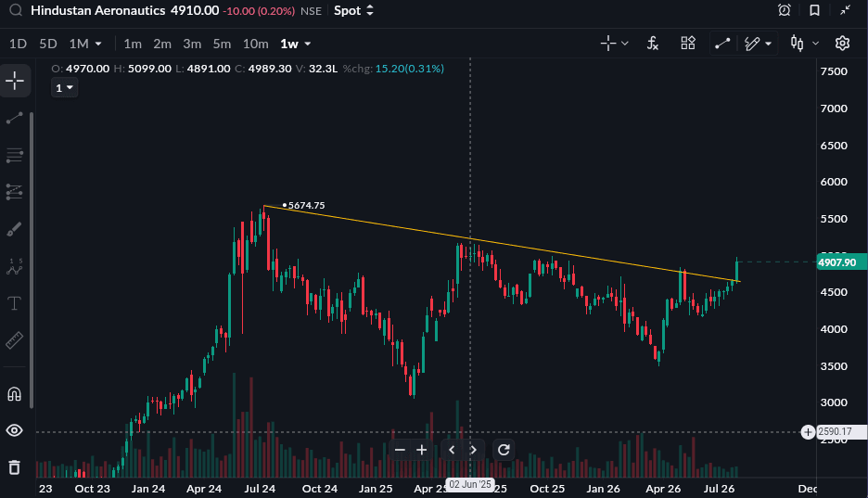The image size is (868, 498).
Task: Pick the ruler measure tool
Action: click(15, 340)
